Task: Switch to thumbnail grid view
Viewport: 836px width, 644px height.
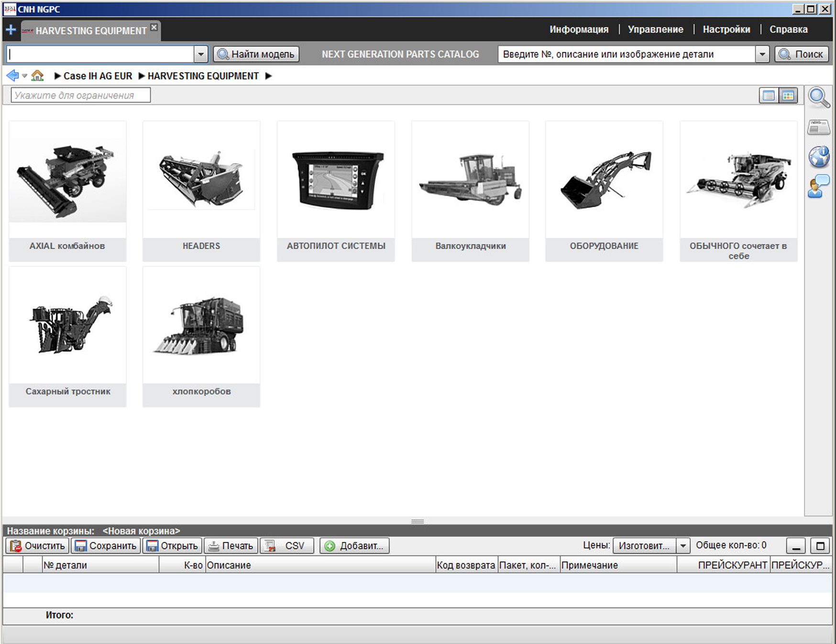Action: (788, 96)
